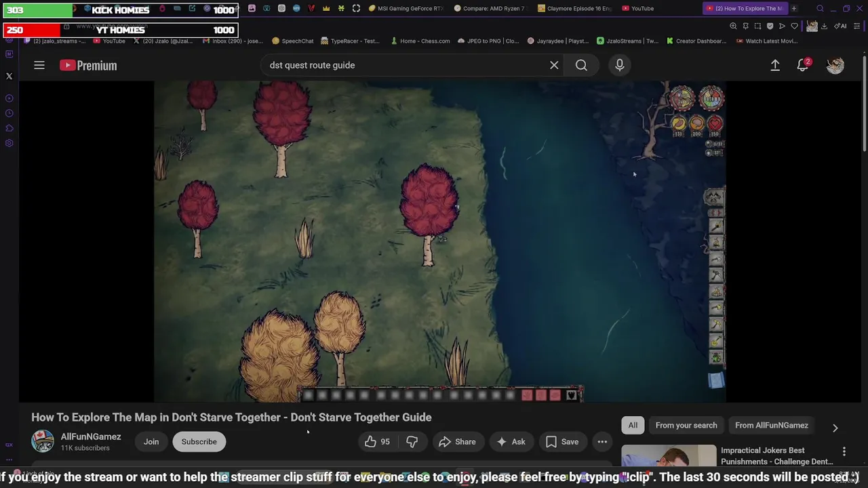Clear the YouTube search text
868x488 pixels.
click(554, 65)
